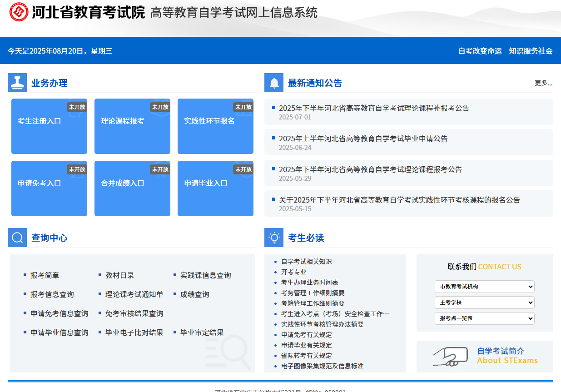Click the 未开放 badge on 实践性环节报名
The height and width of the screenshot is (392, 561).
click(x=243, y=107)
